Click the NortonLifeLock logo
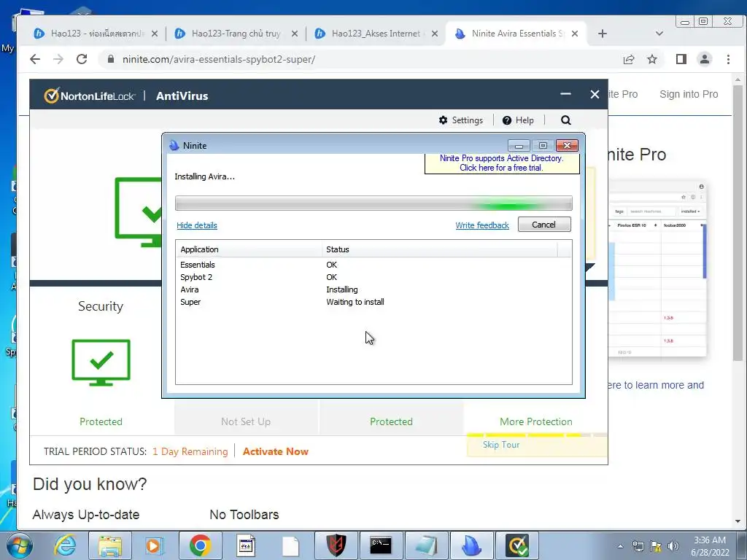 coord(90,96)
